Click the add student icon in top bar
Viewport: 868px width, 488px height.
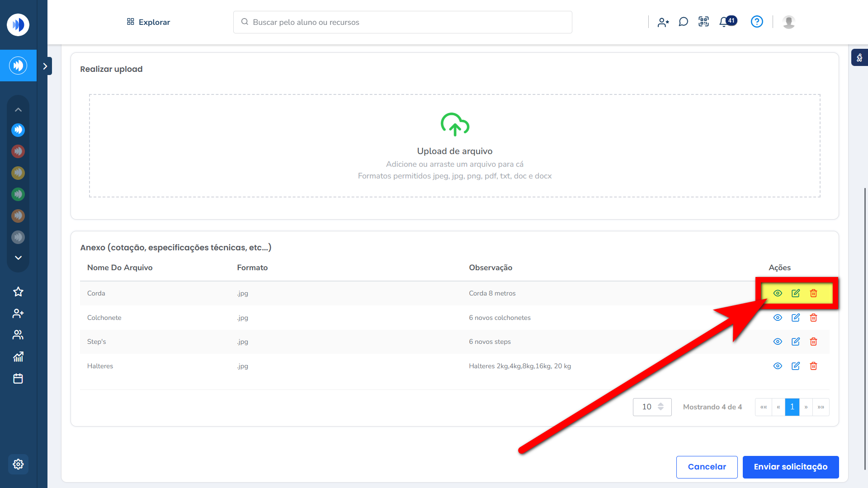click(663, 22)
